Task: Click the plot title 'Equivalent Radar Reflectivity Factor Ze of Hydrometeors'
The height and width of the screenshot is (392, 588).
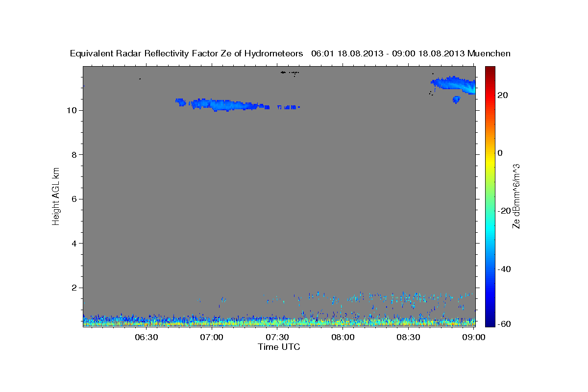Action: pyautogui.click(x=187, y=53)
